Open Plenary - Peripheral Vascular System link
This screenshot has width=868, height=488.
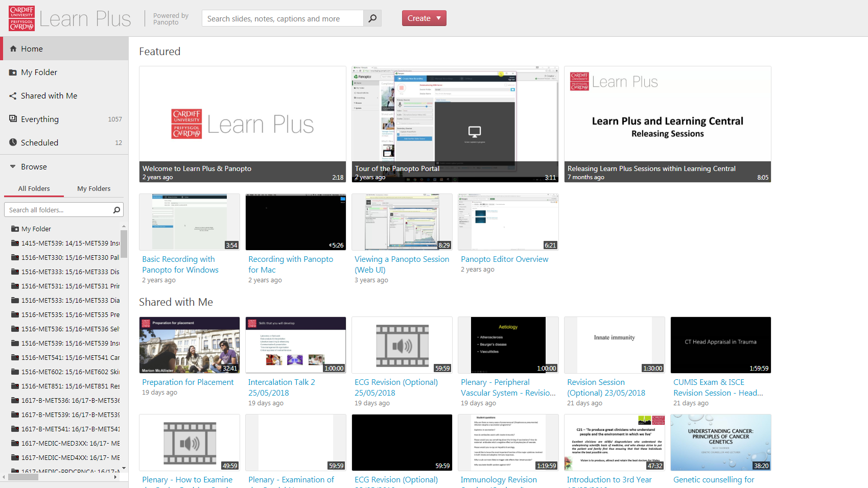coord(508,387)
